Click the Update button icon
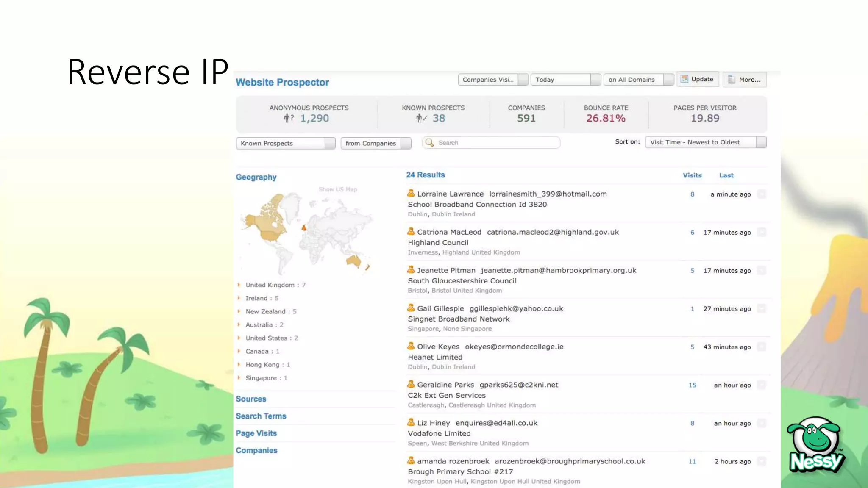The image size is (868, 488). (684, 79)
